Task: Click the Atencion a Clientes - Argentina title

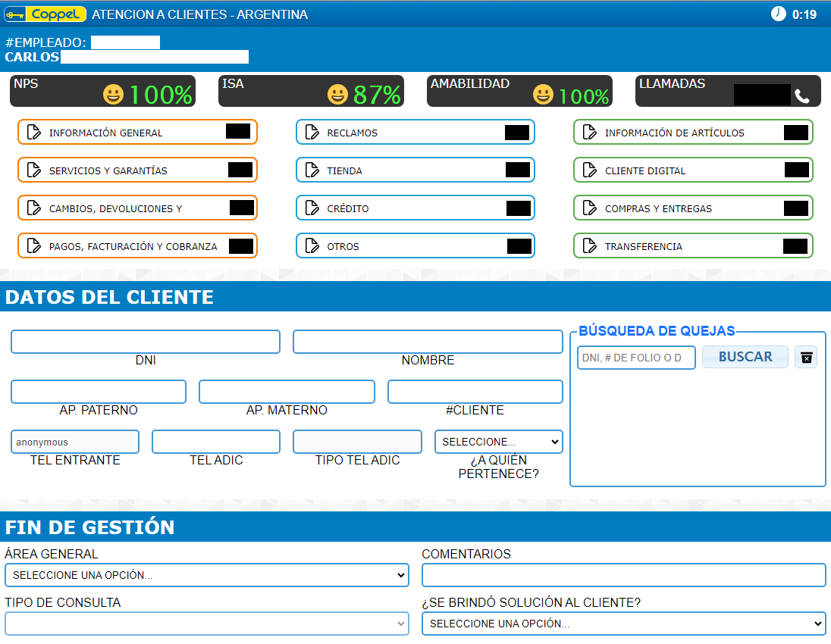Action: 200,15
